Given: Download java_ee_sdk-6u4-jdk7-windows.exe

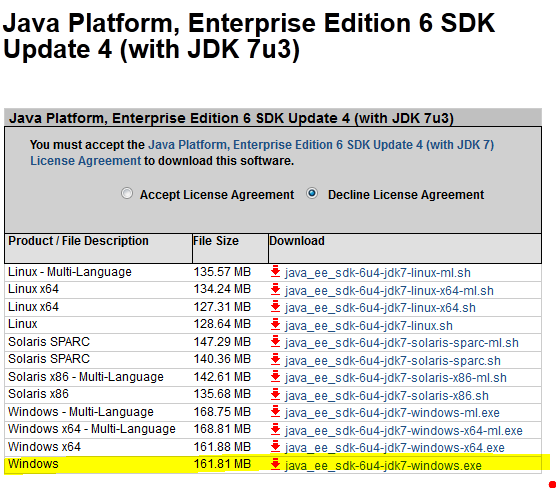Looking at the screenshot, I should (383, 466).
